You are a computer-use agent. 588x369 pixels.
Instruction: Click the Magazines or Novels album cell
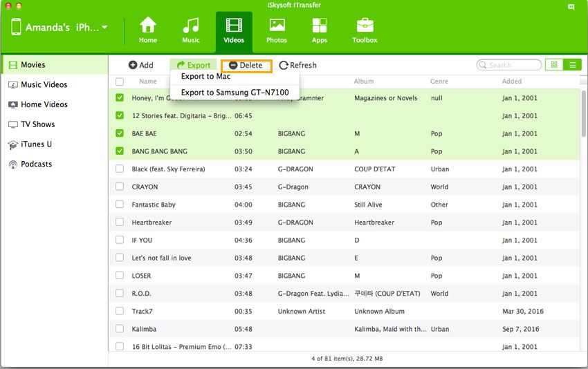(x=385, y=98)
